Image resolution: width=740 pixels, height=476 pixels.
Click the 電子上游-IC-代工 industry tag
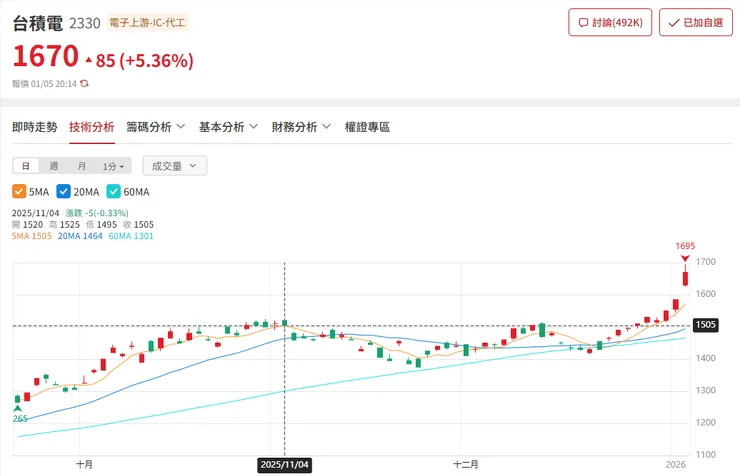point(147,22)
